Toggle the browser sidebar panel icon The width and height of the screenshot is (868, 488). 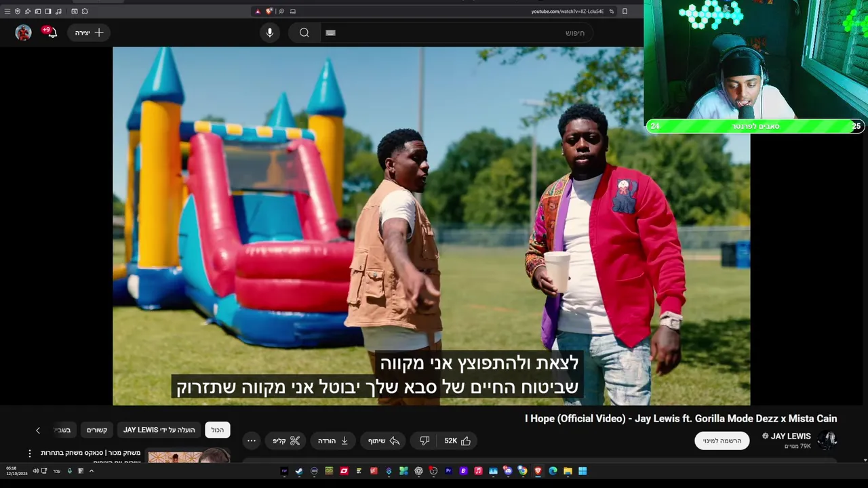point(48,12)
